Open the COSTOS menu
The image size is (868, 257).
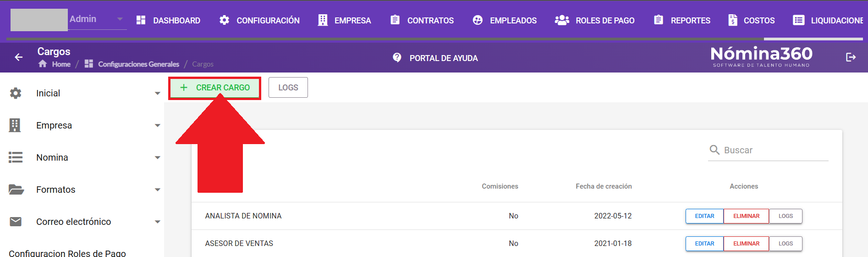pos(752,21)
